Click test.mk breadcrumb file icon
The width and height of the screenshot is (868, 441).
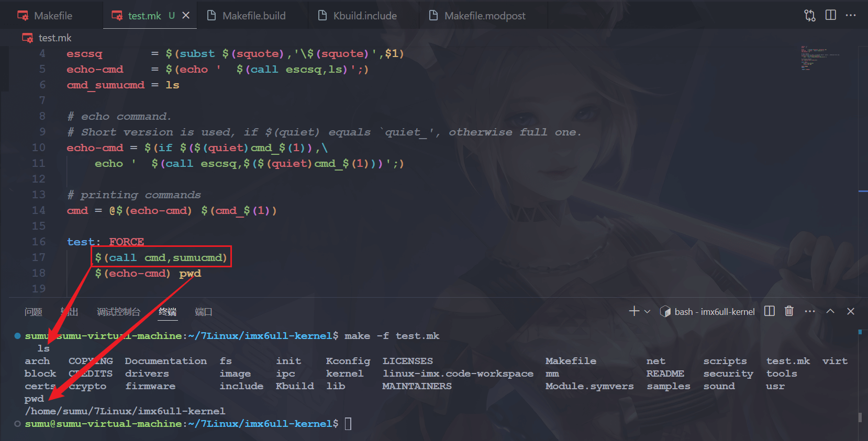(x=27, y=38)
